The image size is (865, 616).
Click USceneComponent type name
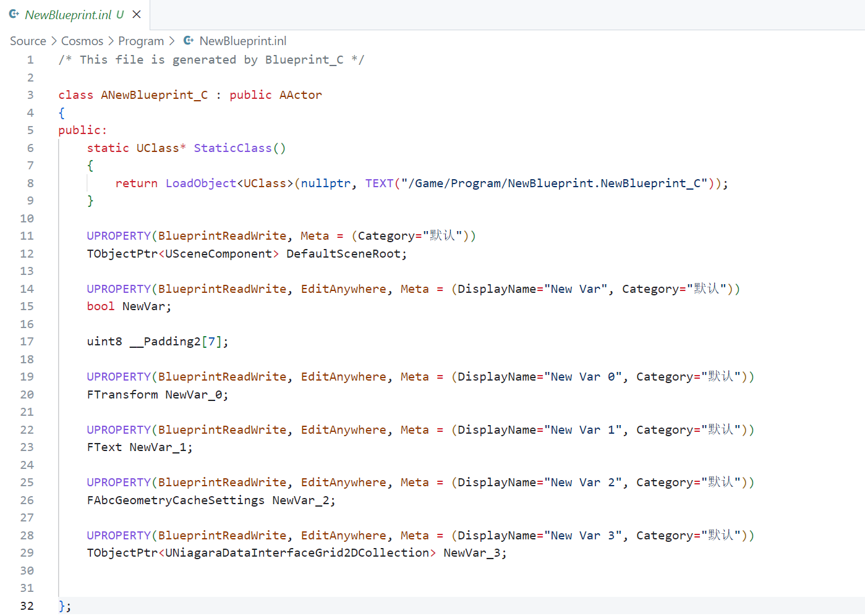pyautogui.click(x=219, y=254)
